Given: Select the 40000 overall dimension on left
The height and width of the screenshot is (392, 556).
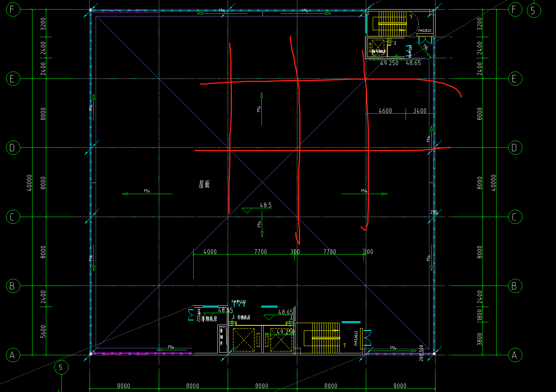Looking at the screenshot, I should [30, 183].
